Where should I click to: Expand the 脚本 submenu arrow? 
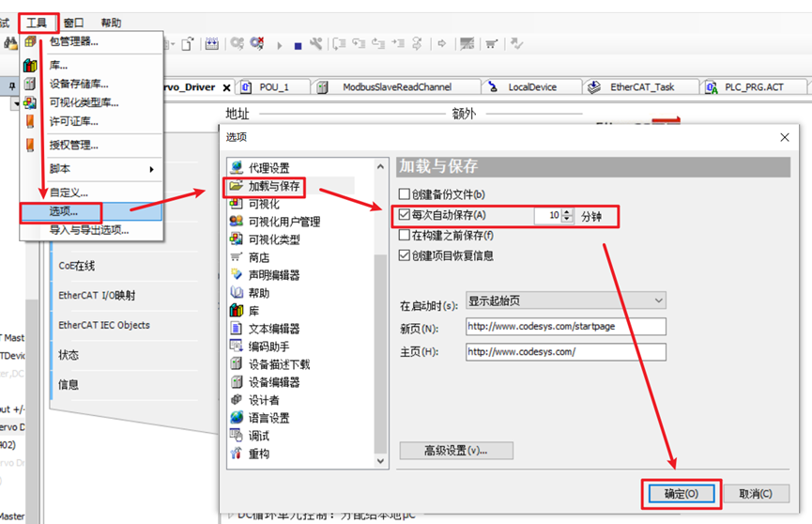pos(151,169)
